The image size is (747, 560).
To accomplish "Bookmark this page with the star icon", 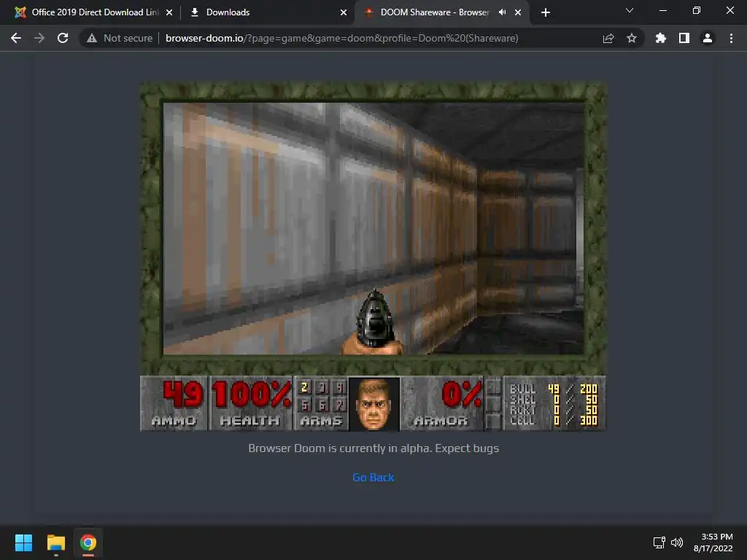I will 632,38.
